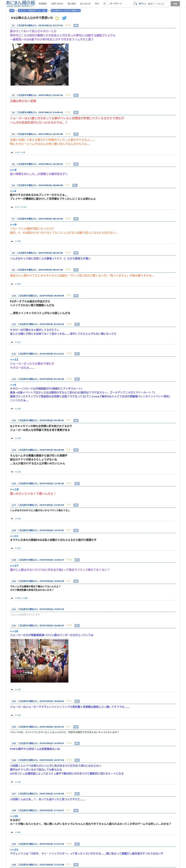Viewport: 186px width, 868px height.
Task: Favorite the thread with the star icon
Action: click(x=57, y=18)
